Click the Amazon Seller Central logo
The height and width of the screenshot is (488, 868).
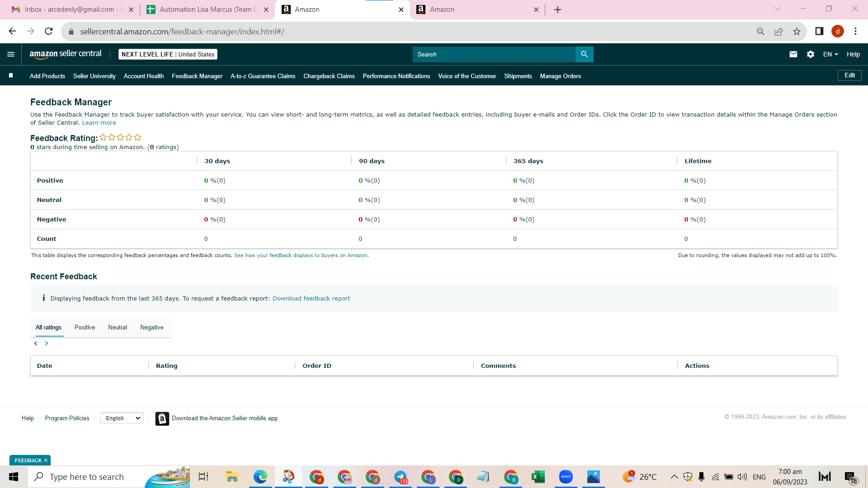(x=66, y=54)
